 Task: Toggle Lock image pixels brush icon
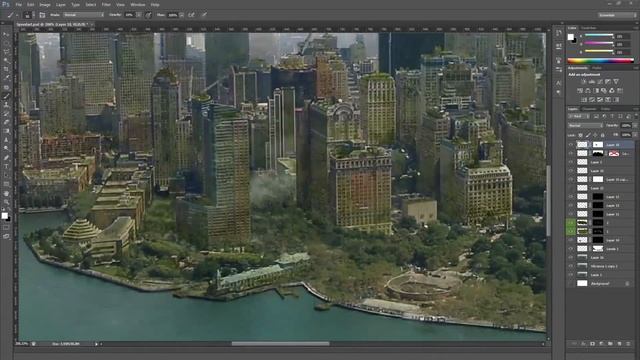[x=588, y=135]
